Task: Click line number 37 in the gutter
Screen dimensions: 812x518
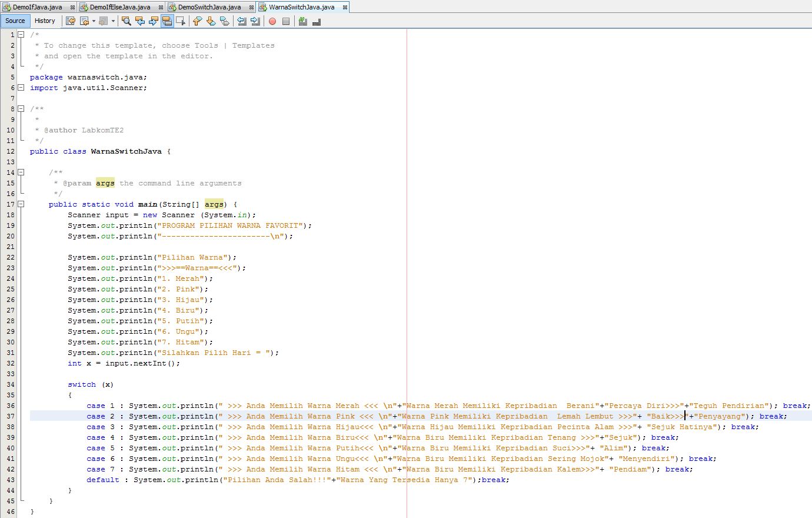Action: pyautogui.click(x=11, y=416)
